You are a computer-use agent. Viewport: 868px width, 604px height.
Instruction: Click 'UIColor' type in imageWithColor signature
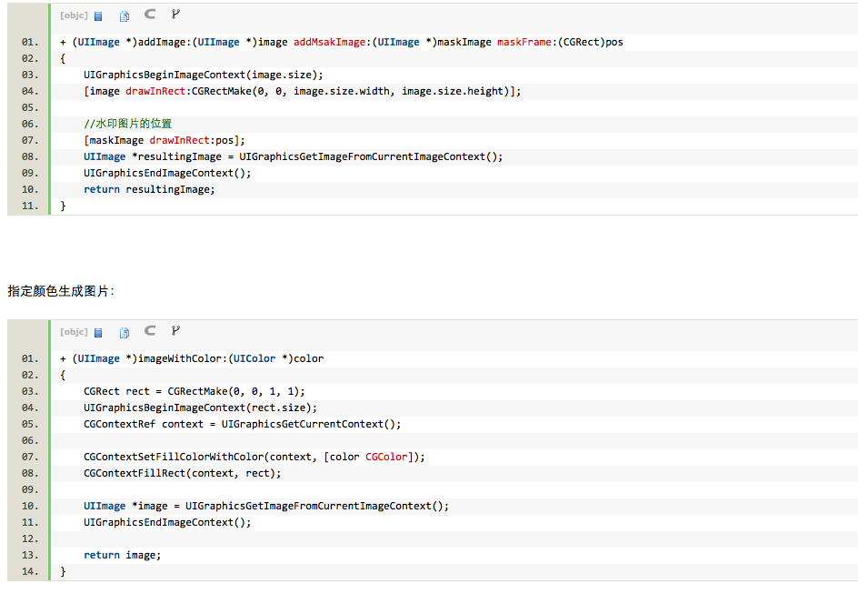tap(254, 358)
